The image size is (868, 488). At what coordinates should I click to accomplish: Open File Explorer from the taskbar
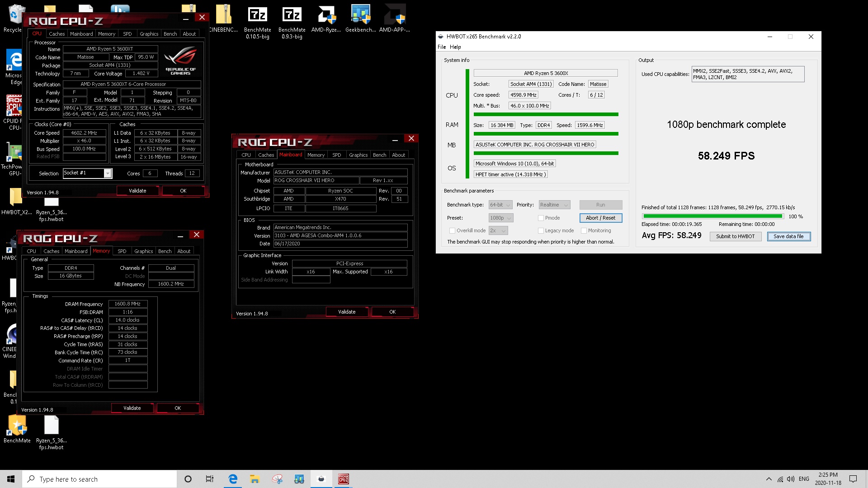coord(255,479)
